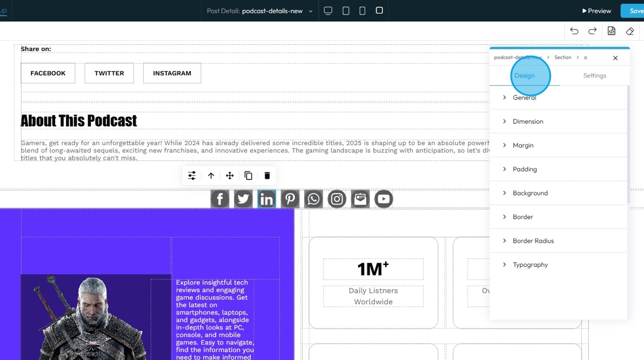
Task: Select the Witcher character image
Action: 96,317
